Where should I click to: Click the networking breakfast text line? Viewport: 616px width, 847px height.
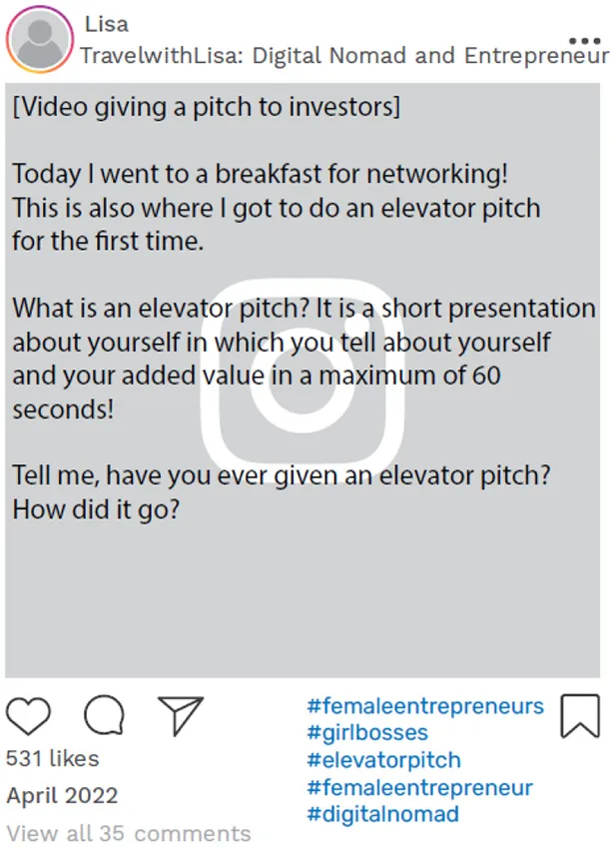click(x=260, y=174)
